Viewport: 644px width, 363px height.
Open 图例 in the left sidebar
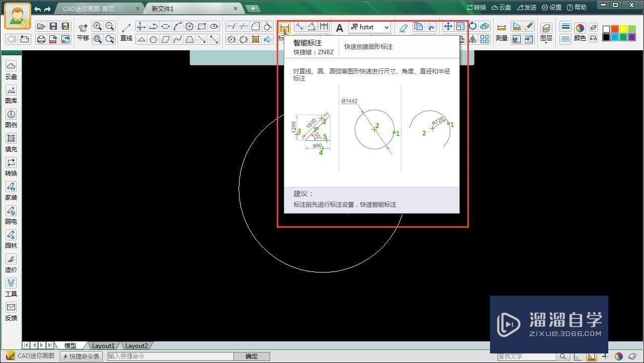(x=11, y=119)
